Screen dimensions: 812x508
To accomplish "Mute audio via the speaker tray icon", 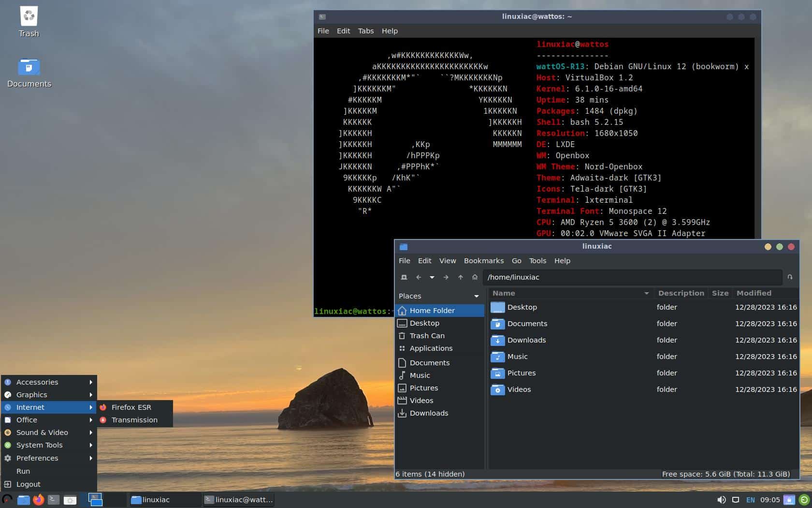I will [x=722, y=500].
